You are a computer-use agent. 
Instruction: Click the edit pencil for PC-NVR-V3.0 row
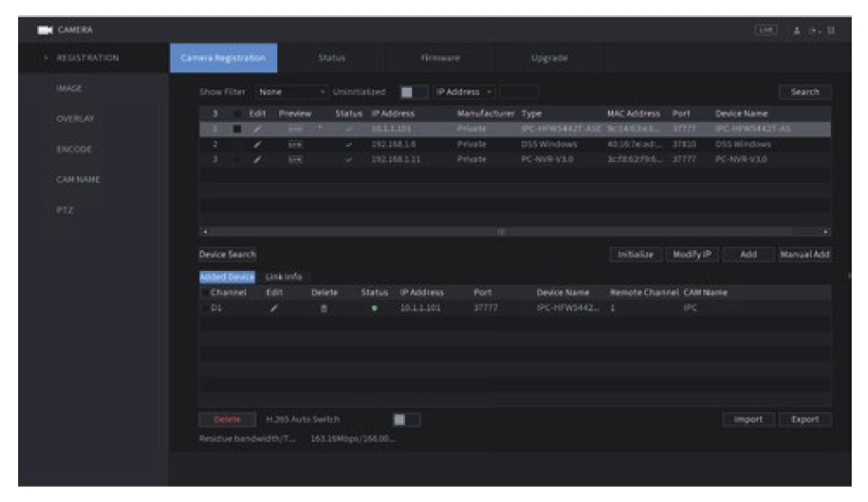[x=257, y=158]
